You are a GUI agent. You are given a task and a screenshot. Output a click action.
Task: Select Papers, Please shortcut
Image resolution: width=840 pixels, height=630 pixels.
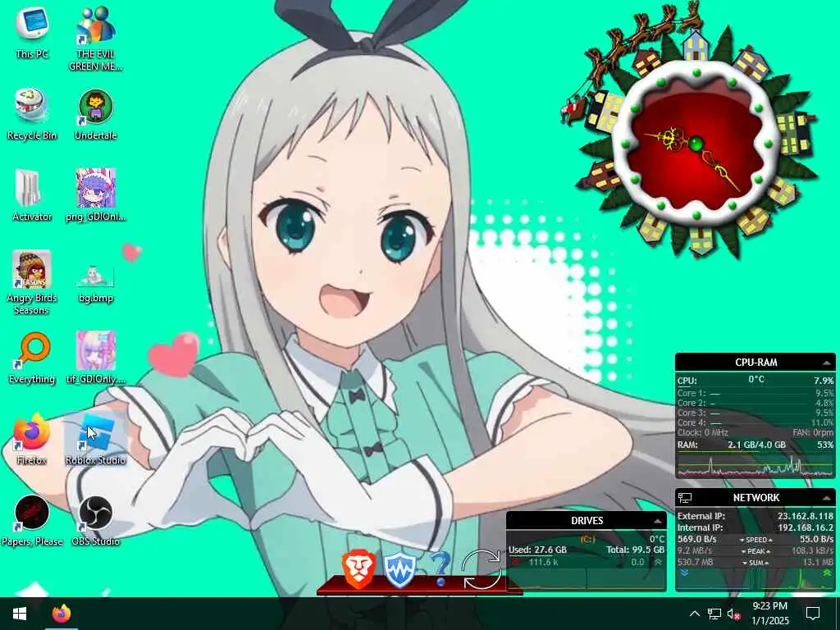point(32,520)
